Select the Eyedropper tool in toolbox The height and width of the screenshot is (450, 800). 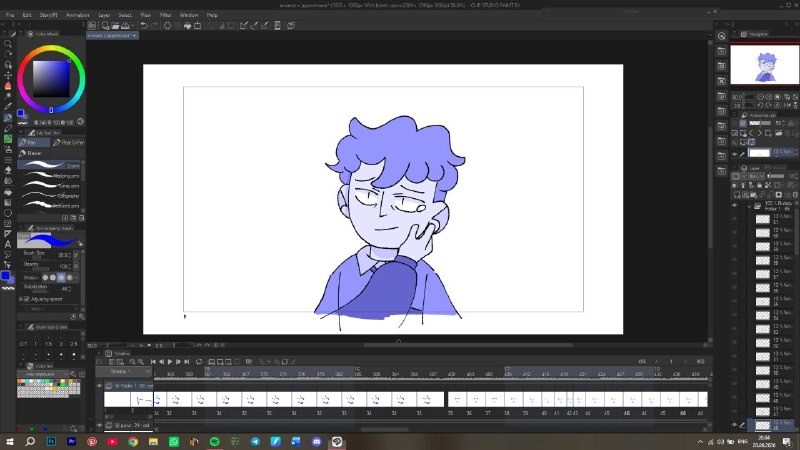8,106
